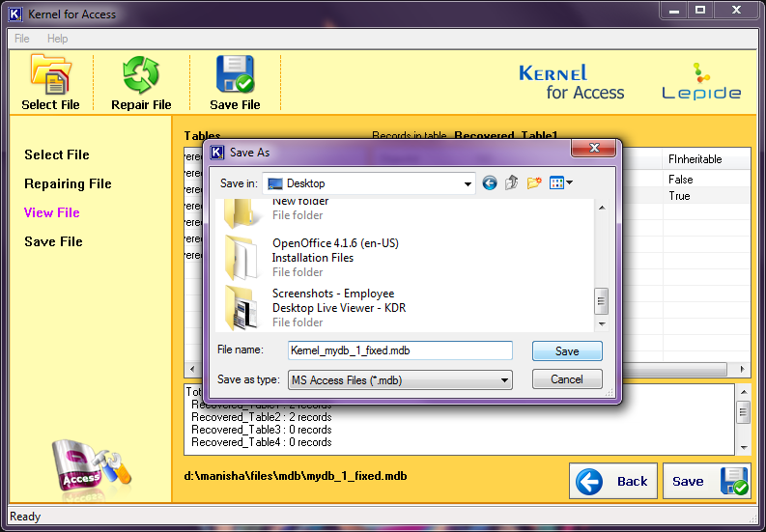Select the Screenshots Employee Desktop folder icon
The width and height of the screenshot is (766, 532).
tap(241, 308)
